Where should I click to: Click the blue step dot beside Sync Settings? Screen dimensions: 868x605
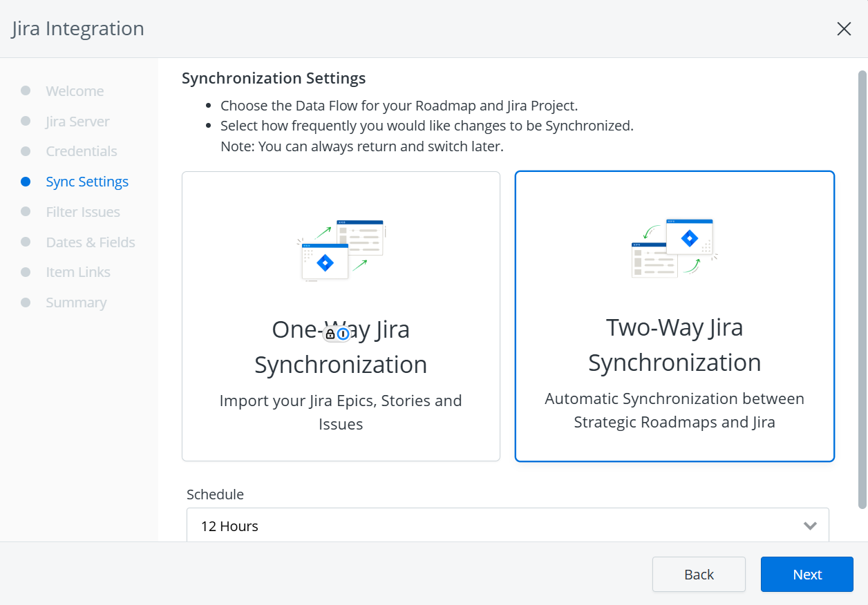[26, 181]
